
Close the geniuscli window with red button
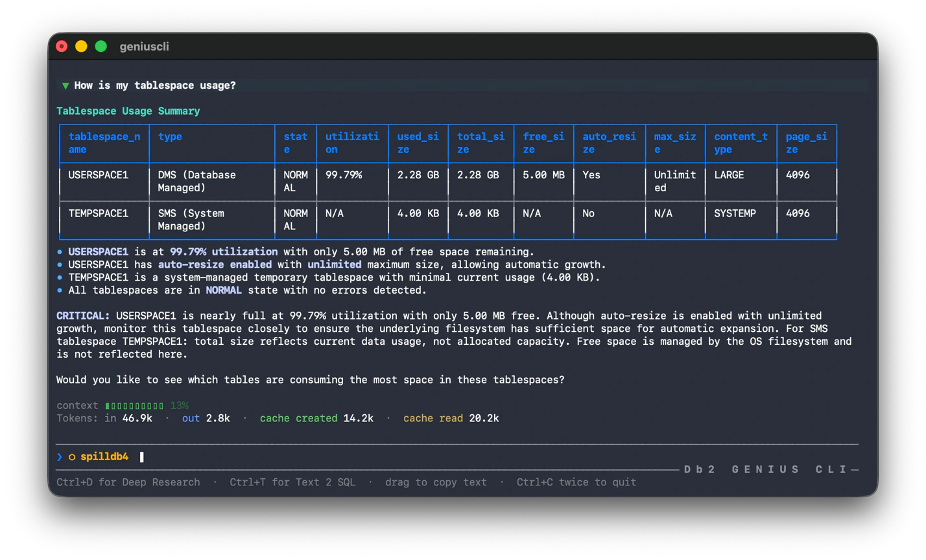click(62, 46)
